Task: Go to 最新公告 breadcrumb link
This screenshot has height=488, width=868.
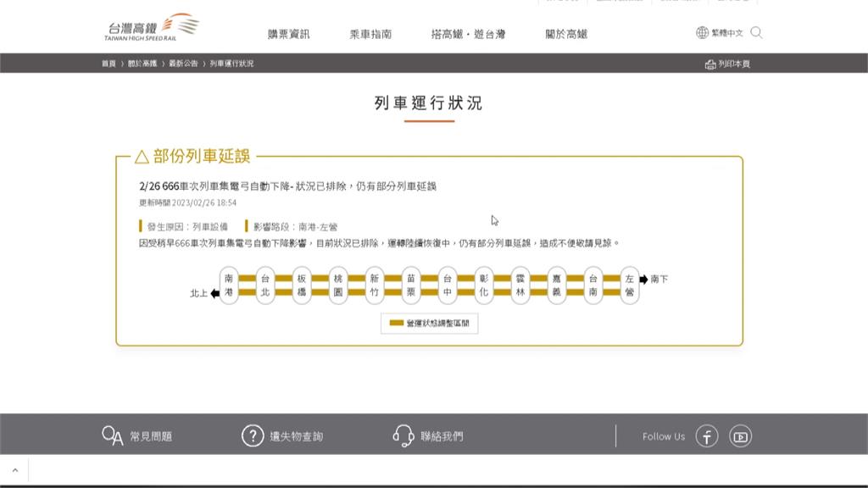Action: point(183,64)
